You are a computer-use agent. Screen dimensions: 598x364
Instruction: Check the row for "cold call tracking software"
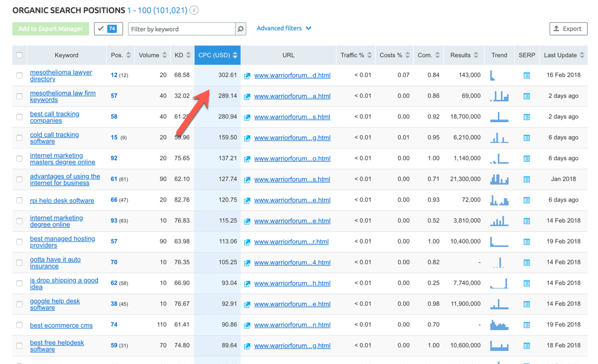[19, 137]
